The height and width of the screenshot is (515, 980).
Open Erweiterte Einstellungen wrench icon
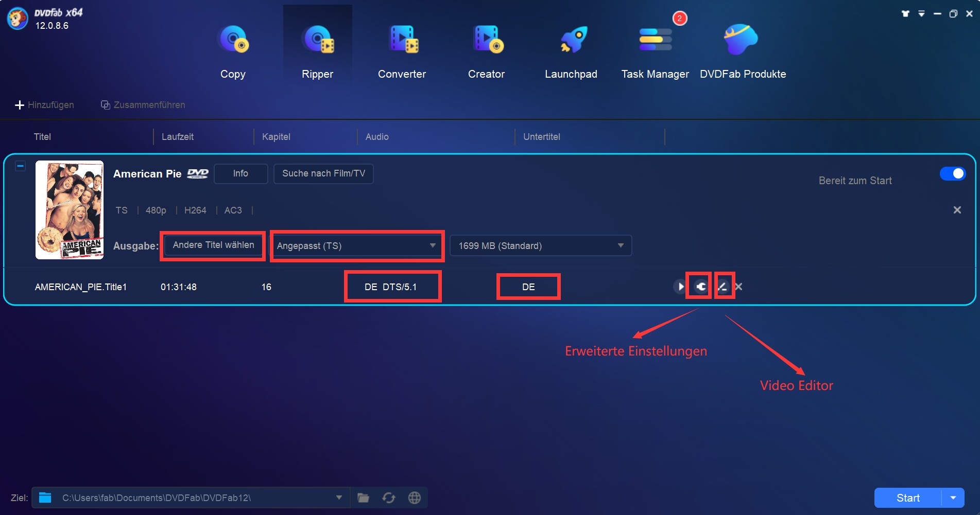point(700,287)
